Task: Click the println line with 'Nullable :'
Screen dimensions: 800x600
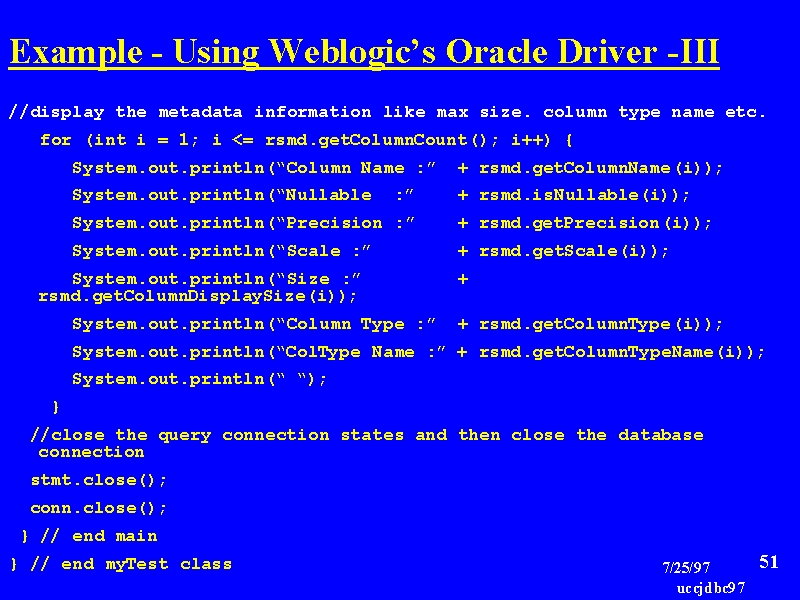Action: pyautogui.click(x=381, y=195)
